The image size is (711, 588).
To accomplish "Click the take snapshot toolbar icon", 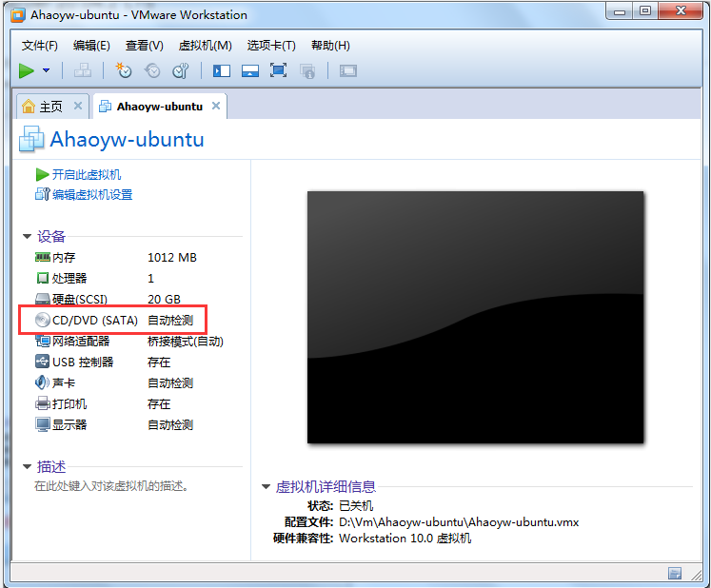I will tap(123, 70).
